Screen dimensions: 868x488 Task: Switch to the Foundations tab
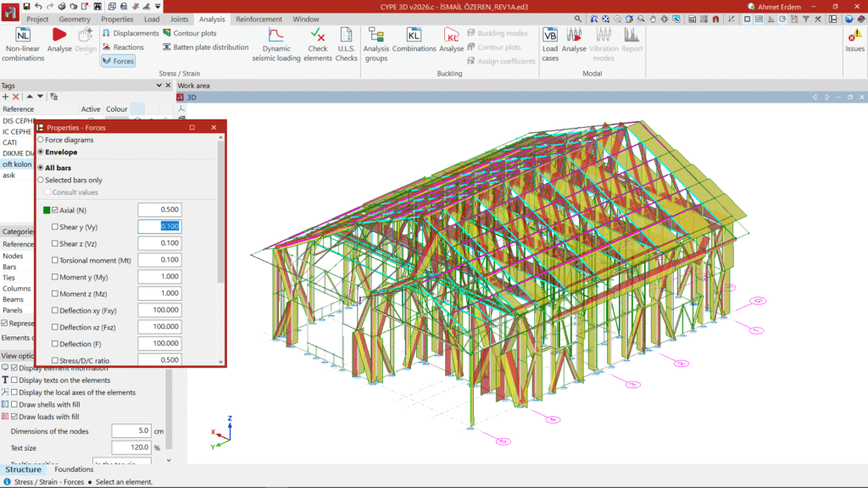click(74, 469)
